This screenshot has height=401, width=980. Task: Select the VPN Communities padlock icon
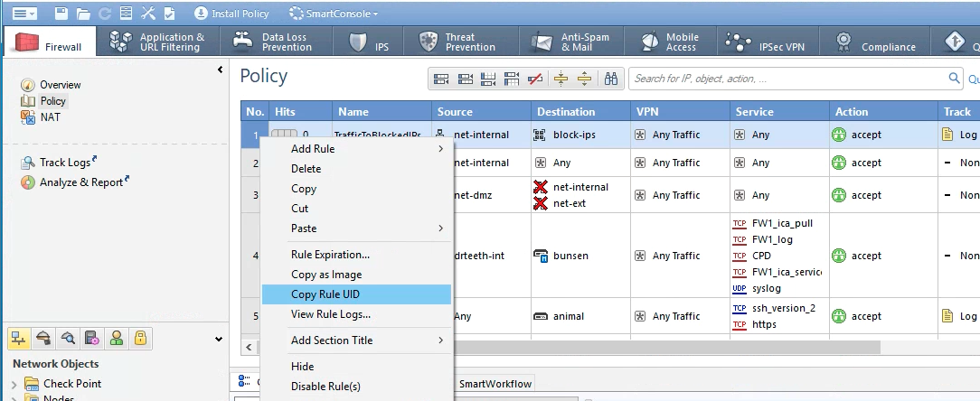click(x=141, y=338)
